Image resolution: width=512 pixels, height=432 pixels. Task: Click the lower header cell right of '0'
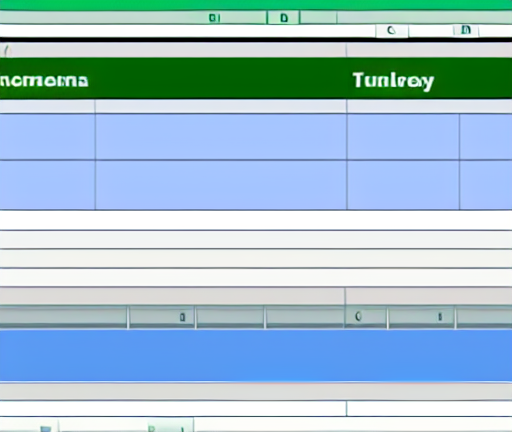coord(421,317)
